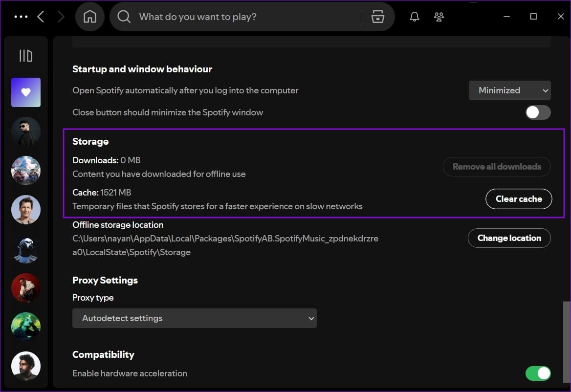The image size is (571, 392).
Task: Click Remove all downloads button
Action: point(497,167)
